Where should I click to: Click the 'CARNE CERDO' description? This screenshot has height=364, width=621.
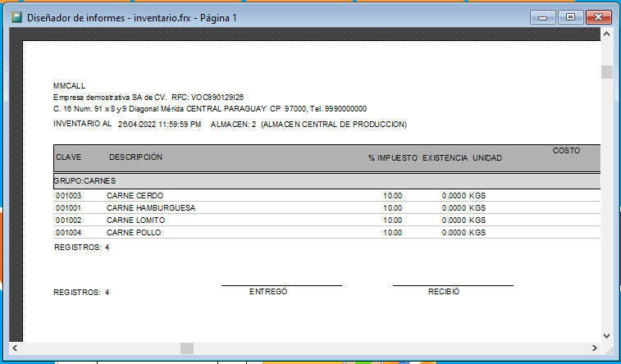click(135, 195)
